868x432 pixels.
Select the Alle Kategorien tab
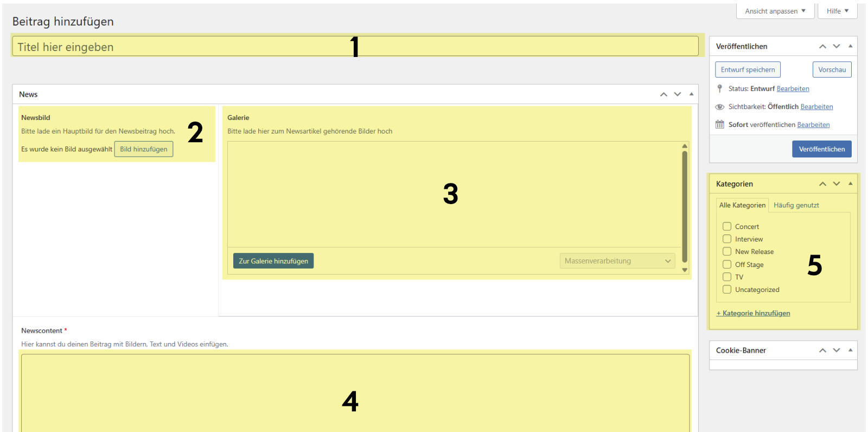(x=742, y=205)
